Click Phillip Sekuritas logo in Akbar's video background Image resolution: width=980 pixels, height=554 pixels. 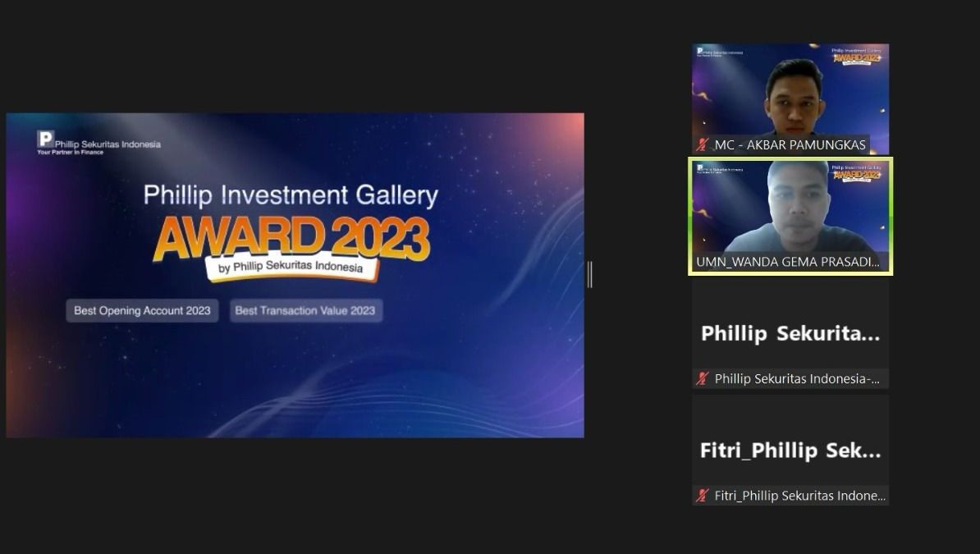point(720,52)
